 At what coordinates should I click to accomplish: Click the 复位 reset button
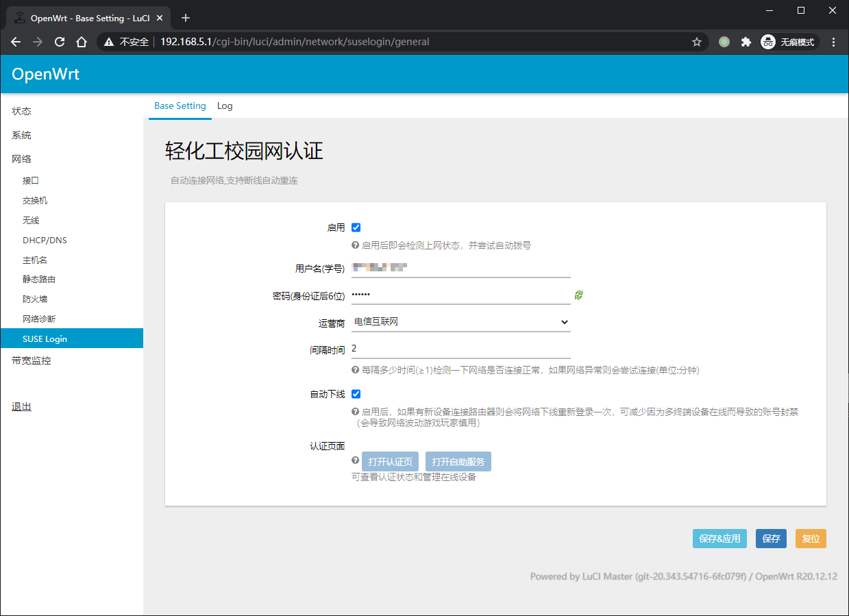tap(811, 539)
